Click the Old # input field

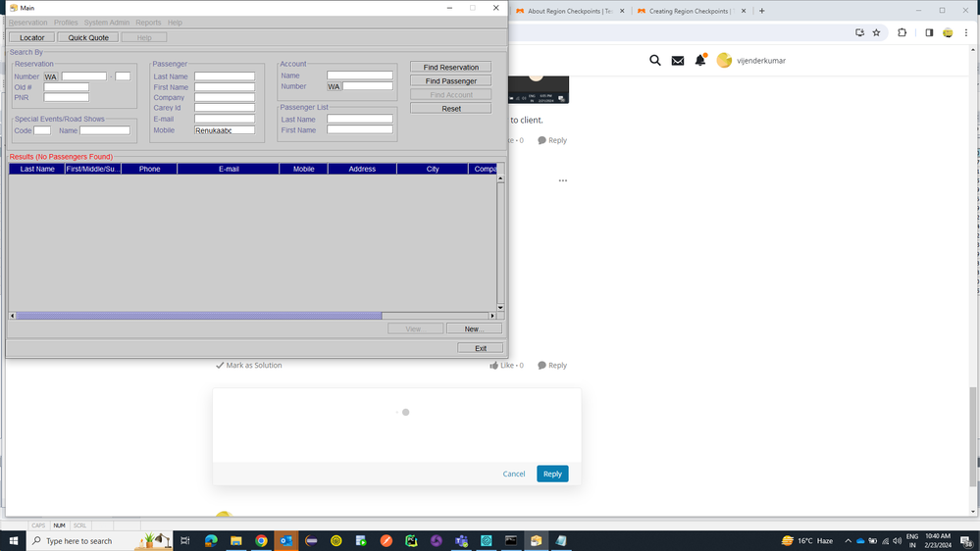click(67, 87)
